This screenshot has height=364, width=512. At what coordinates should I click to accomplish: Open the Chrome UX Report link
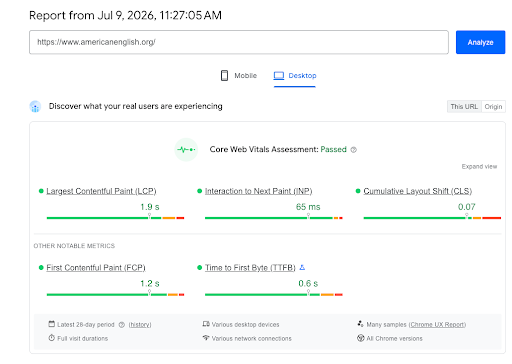437,324
